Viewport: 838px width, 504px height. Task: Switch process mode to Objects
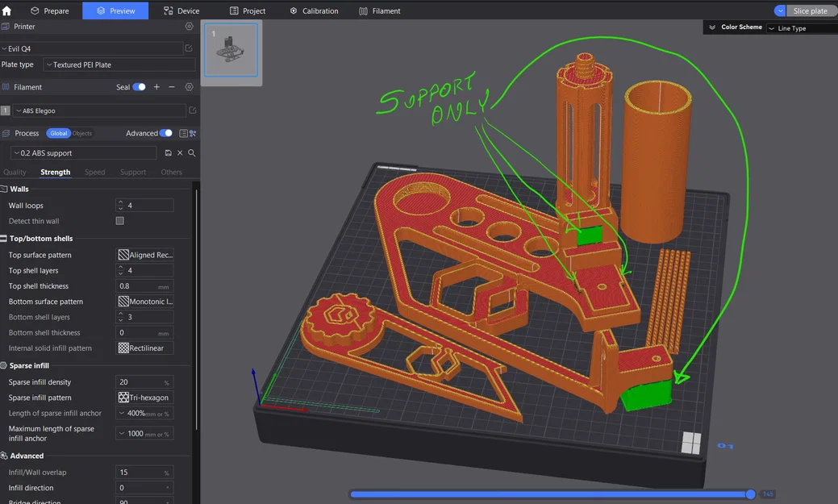[81, 133]
